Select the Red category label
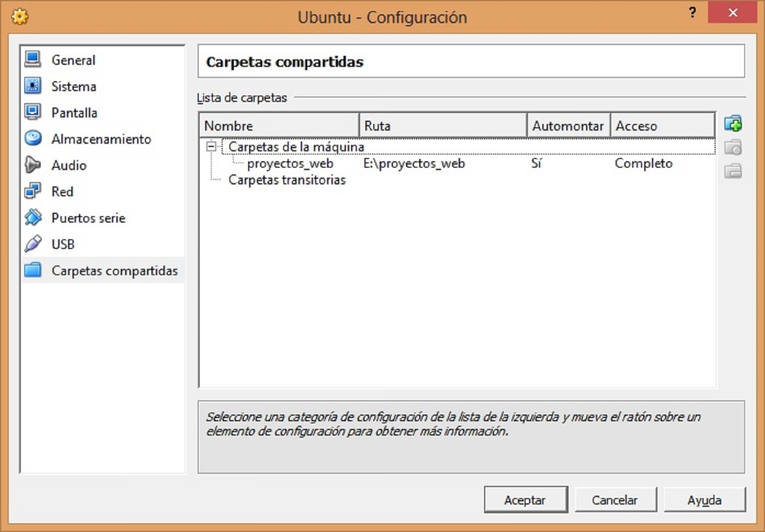This screenshot has height=532, width=765. 62,192
